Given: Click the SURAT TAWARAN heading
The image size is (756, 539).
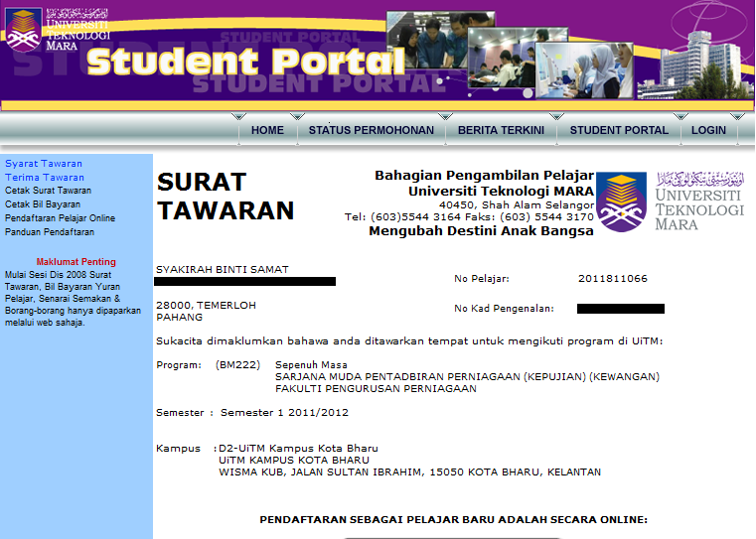Looking at the screenshot, I should pyautogui.click(x=226, y=196).
